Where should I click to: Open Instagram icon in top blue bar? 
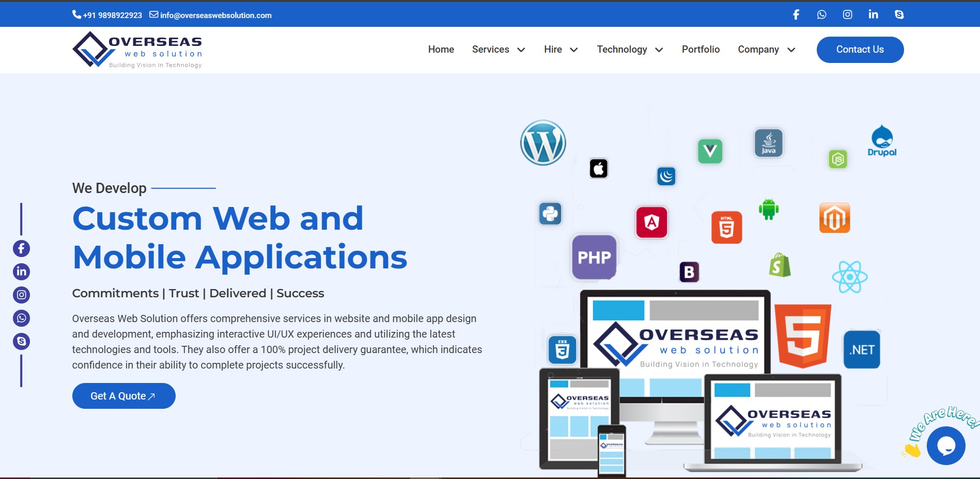pyautogui.click(x=848, y=14)
